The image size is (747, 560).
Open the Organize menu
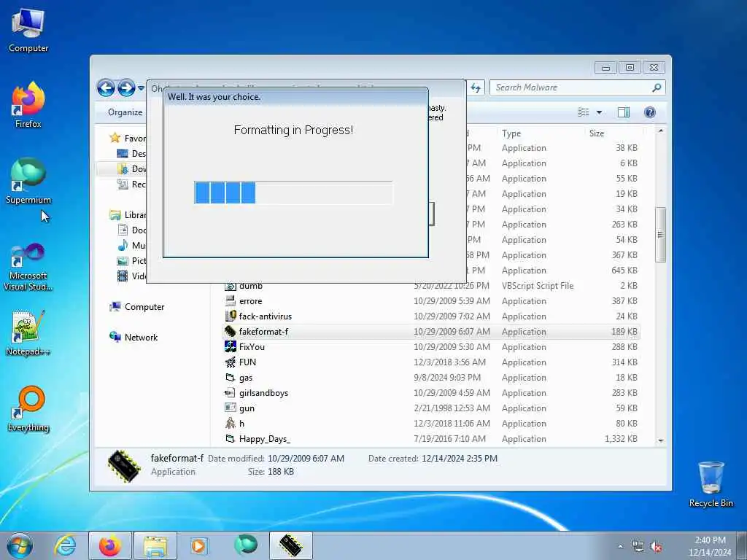point(125,112)
